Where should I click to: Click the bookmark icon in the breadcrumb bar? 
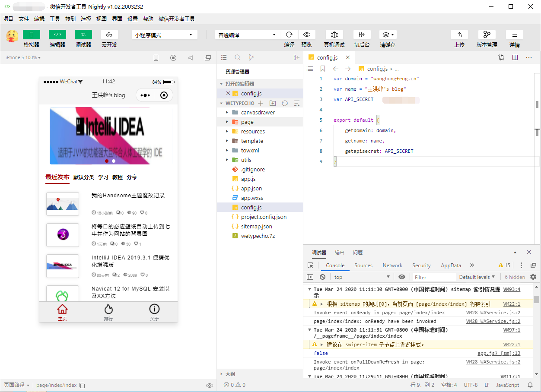tap(323, 69)
